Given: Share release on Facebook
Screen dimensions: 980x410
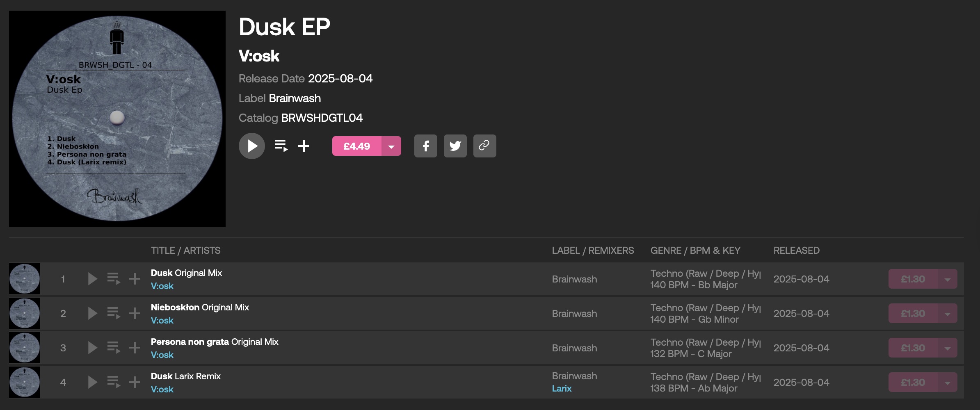Looking at the screenshot, I should [425, 146].
